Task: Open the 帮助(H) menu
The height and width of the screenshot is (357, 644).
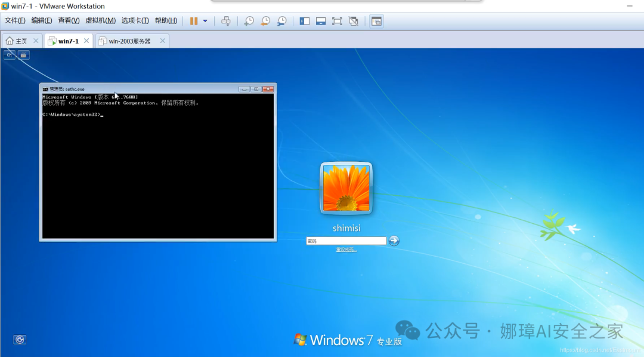Action: (x=166, y=20)
